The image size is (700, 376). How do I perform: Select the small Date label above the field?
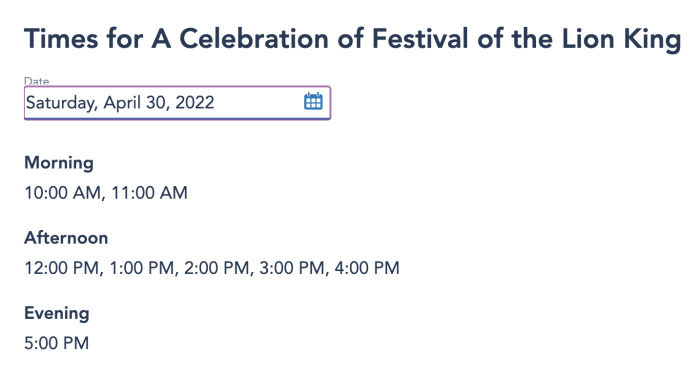(37, 81)
